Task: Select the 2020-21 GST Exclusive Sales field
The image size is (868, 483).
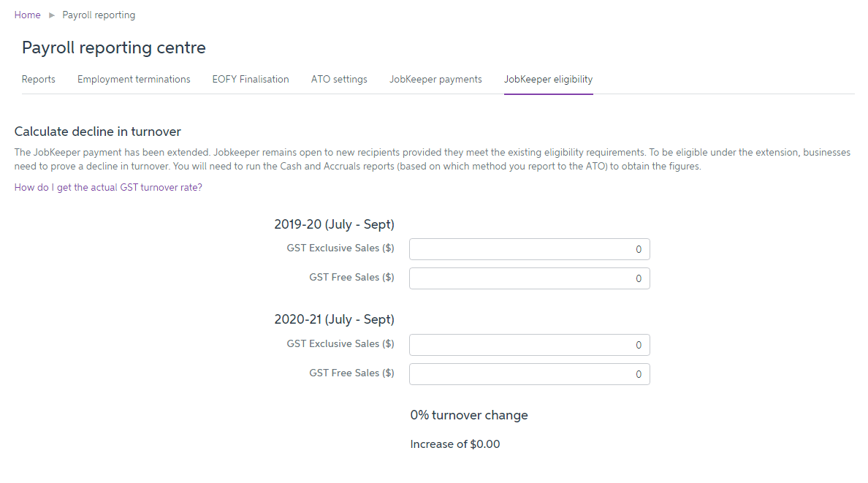Action: [x=529, y=345]
